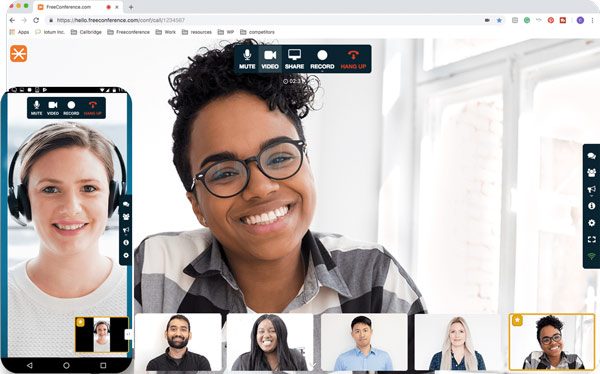This screenshot has height=374, width=600.
Task: Open meeting info icon in right sidebar
Action: point(592,206)
